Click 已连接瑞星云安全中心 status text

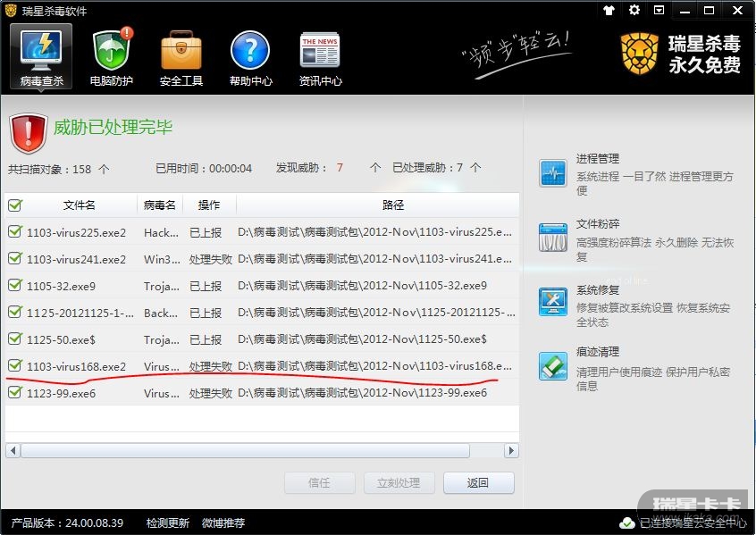click(x=693, y=523)
